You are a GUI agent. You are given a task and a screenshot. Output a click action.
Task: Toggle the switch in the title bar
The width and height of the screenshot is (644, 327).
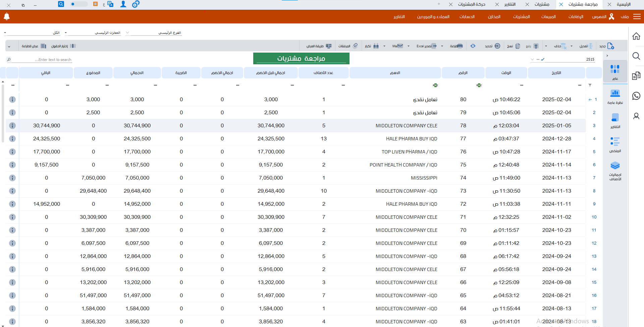[78, 4]
